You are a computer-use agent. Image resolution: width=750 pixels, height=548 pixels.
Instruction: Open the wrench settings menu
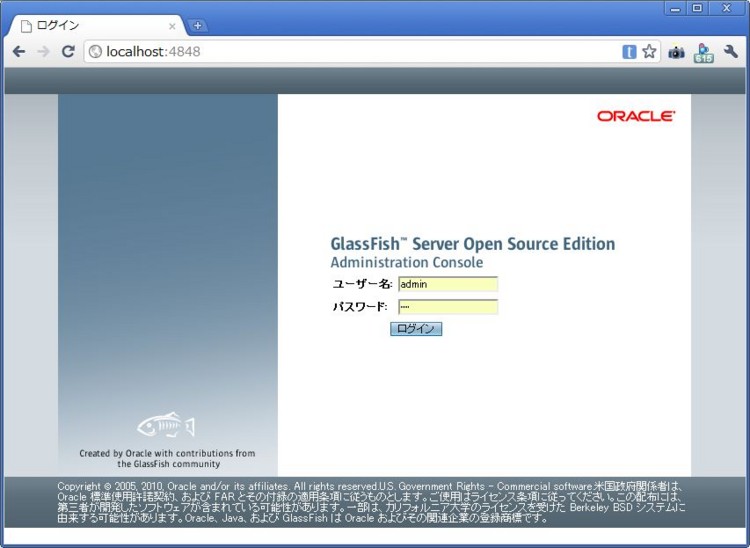[x=730, y=51]
